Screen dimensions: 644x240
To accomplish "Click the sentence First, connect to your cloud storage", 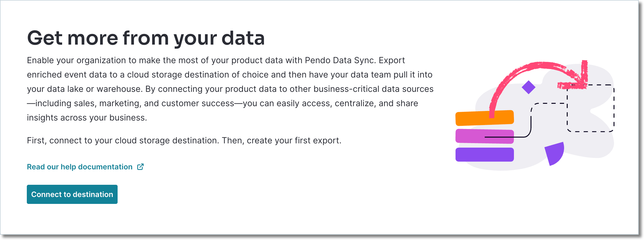I will (184, 140).
